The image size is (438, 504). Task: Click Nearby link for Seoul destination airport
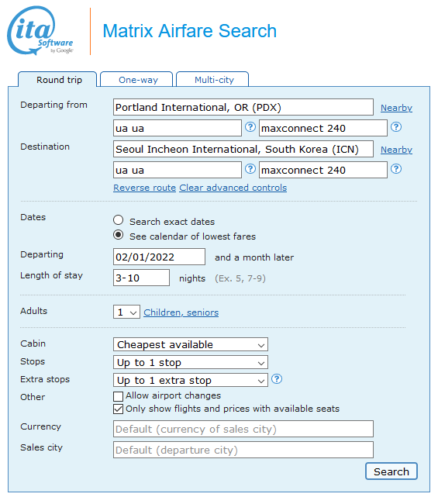[x=396, y=150]
